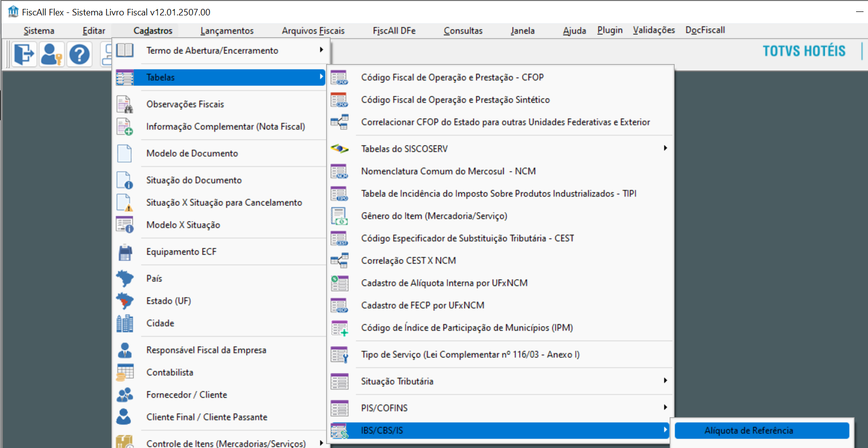The image size is (868, 448).
Task: Click the CFOP table icon in the submenu
Action: pos(340,77)
